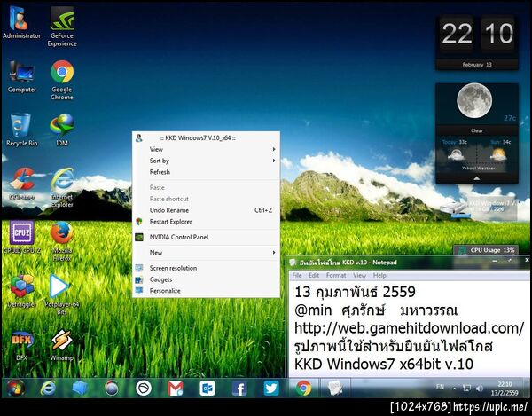Screen dimensions: 532x416
Task: Open Notepad File menu
Action: [297, 276]
